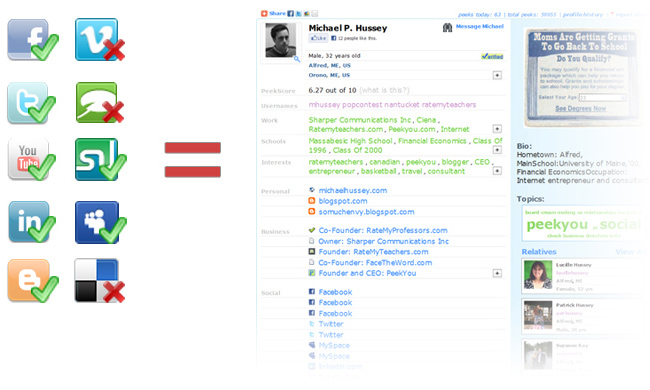The width and height of the screenshot is (650, 390).
Task: Select the Twitter bird icon
Action: pos(32,103)
